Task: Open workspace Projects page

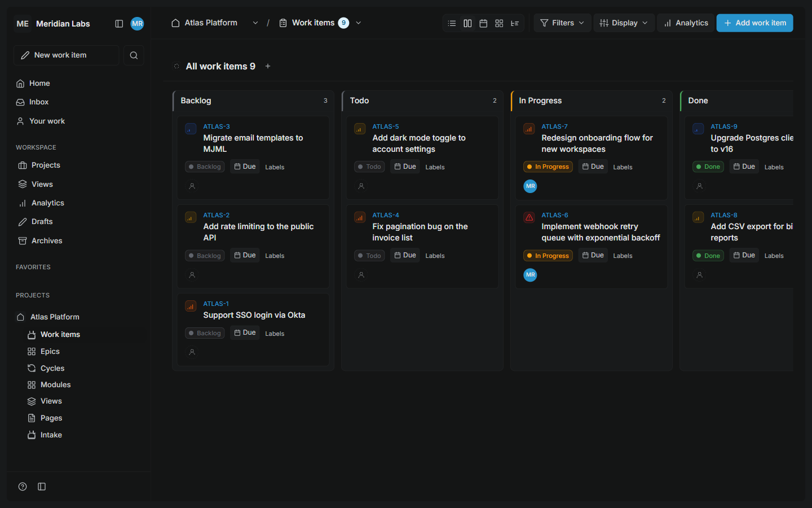Action: pos(46,165)
